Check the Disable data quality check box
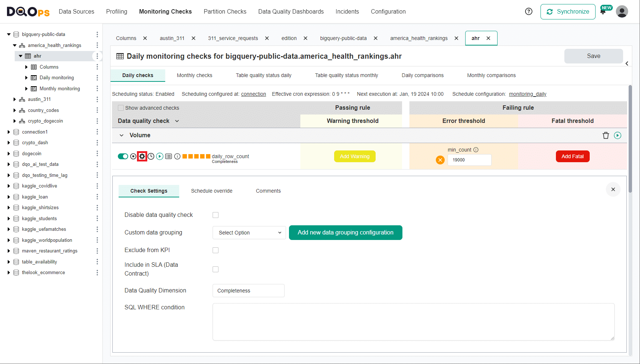 (x=216, y=215)
